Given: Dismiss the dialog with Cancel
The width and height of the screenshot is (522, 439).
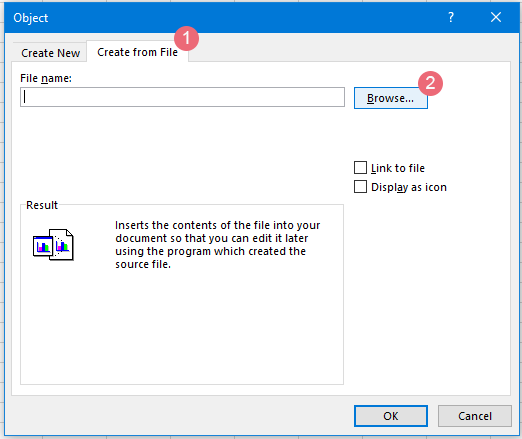Looking at the screenshot, I should [x=475, y=416].
